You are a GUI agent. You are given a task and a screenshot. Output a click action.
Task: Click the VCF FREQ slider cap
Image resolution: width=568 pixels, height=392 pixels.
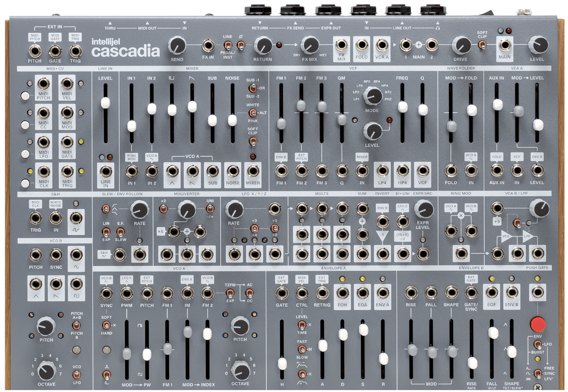pyautogui.click(x=402, y=107)
